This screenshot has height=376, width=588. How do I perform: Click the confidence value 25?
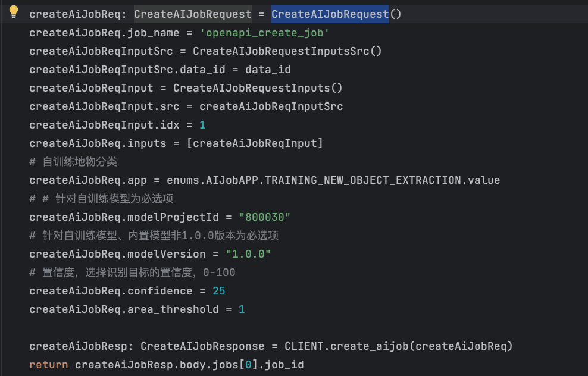218,291
